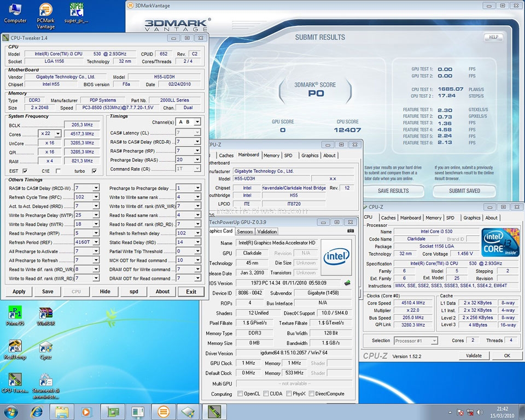Open the Refresh Period (tREF) dropdown
525x420 pixels.
click(96, 242)
